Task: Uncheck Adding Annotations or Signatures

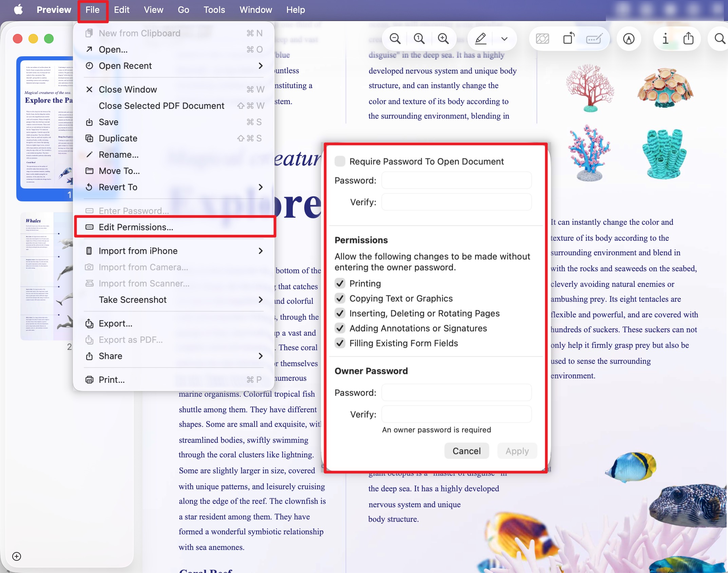Action: pyautogui.click(x=340, y=328)
